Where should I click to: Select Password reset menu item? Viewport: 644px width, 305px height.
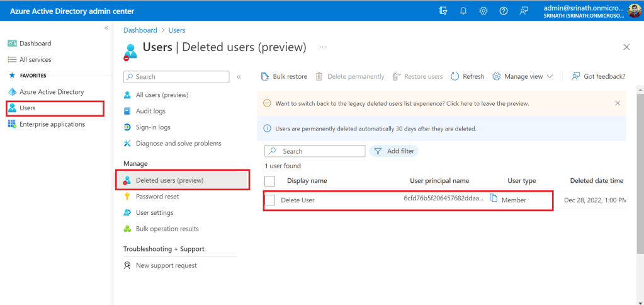[x=157, y=197]
